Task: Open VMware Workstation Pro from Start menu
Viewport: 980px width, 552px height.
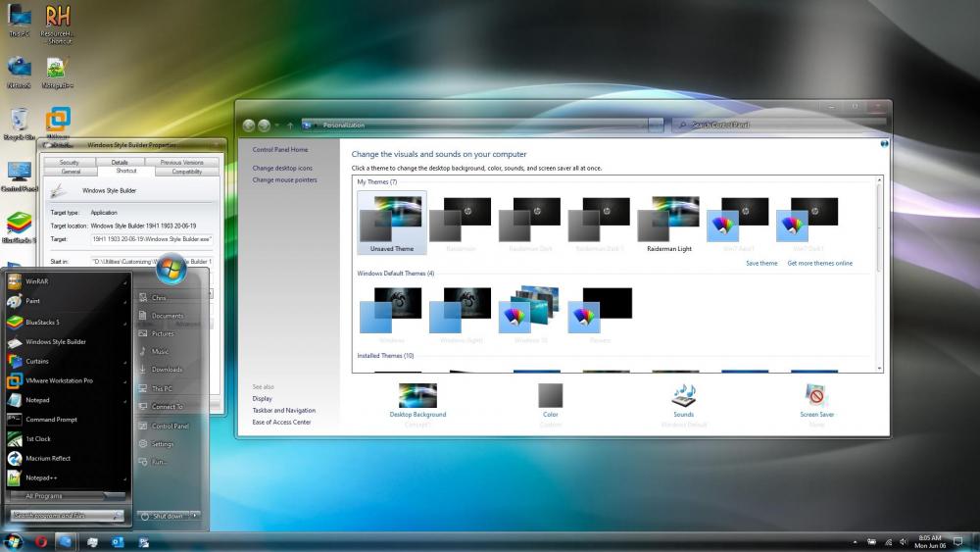Action: pyautogui.click(x=59, y=379)
